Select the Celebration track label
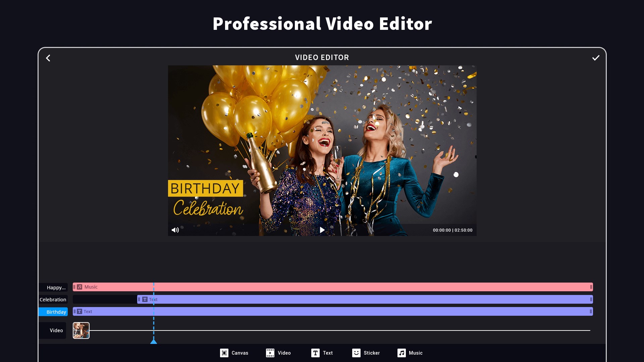This screenshot has height=362, width=644. point(53,299)
